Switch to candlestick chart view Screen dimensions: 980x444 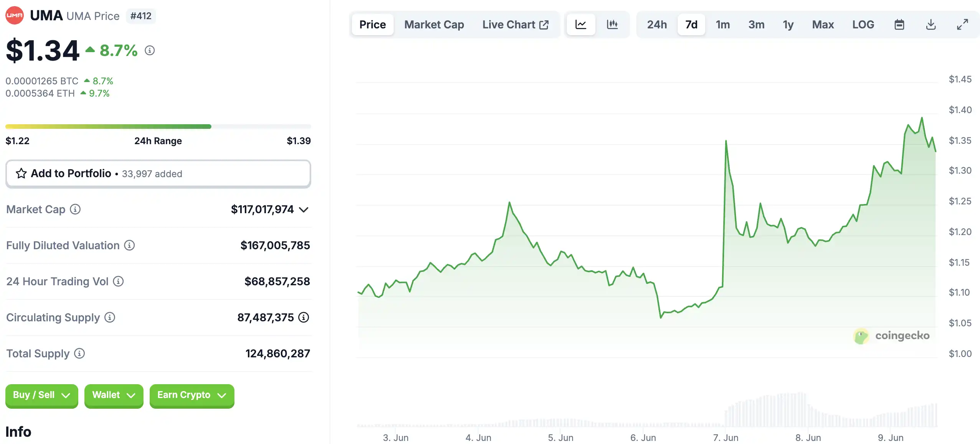612,25
